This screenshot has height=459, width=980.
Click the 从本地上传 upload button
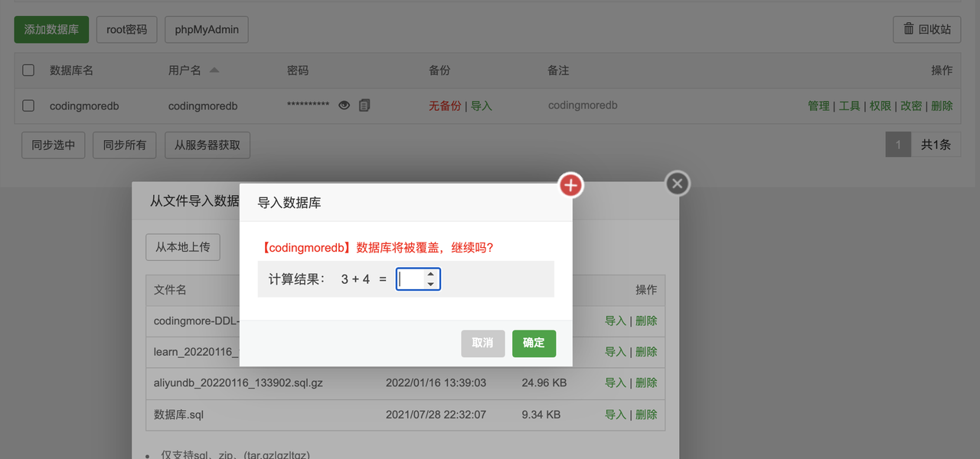point(182,247)
